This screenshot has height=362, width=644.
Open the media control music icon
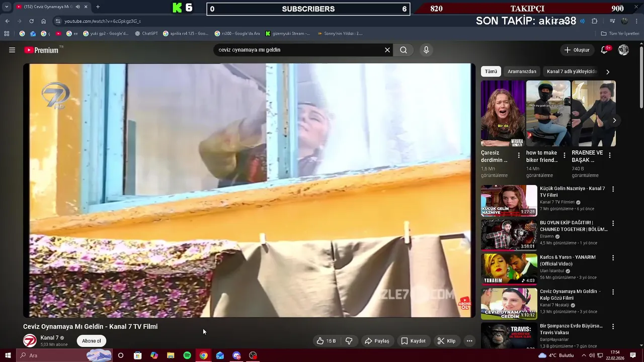[612, 21]
